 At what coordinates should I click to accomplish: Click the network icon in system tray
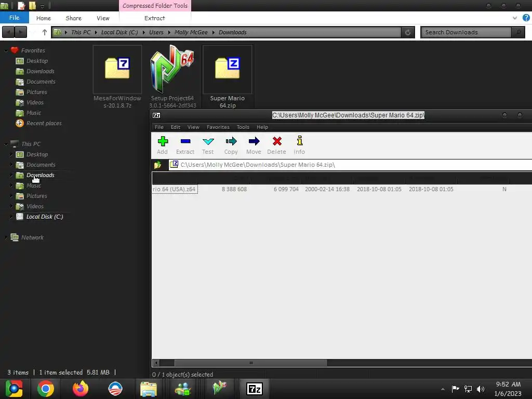468,389
